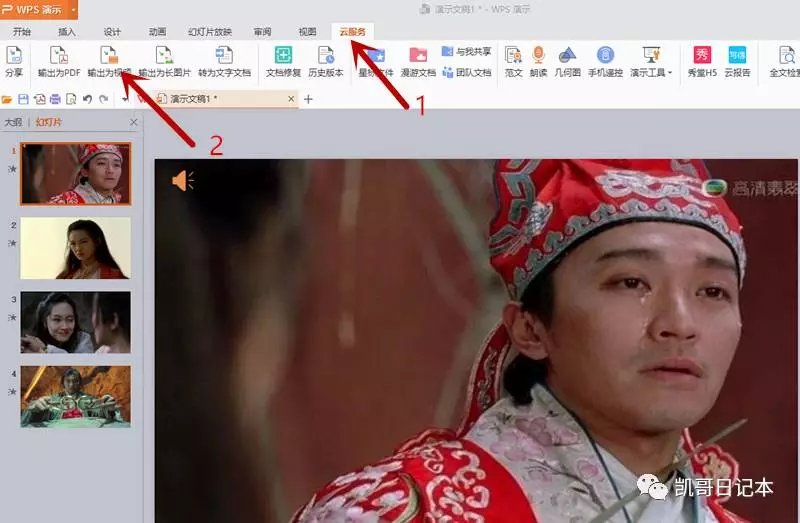800x523 pixels.
Task: Click the audio speaker icon on slide
Action: tap(183, 181)
